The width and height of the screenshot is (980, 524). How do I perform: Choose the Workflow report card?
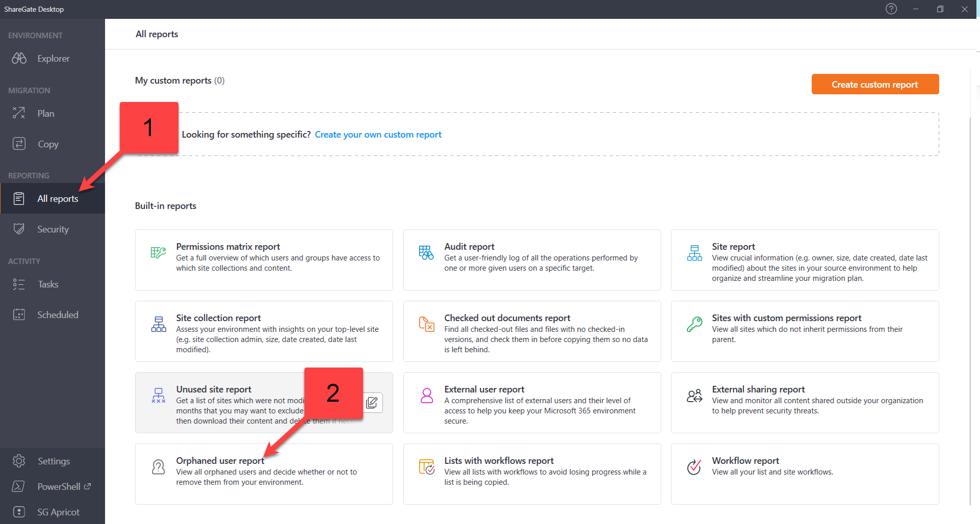tap(805, 474)
